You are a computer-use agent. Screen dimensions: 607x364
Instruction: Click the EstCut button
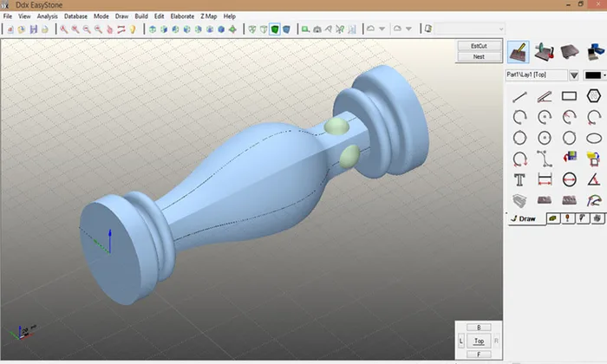pyautogui.click(x=479, y=46)
